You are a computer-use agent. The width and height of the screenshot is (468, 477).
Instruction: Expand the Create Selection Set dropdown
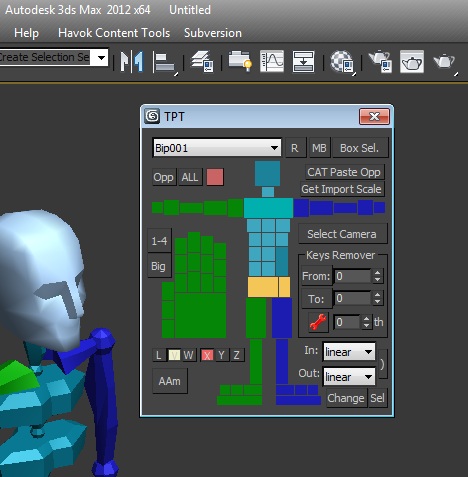pyautogui.click(x=101, y=58)
